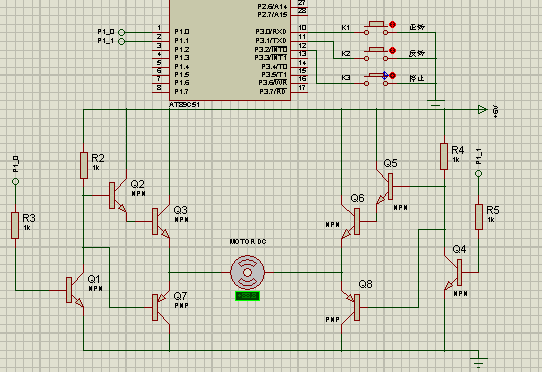Select resistor R3 on the left
This screenshot has height=372, width=542.
(x=15, y=225)
